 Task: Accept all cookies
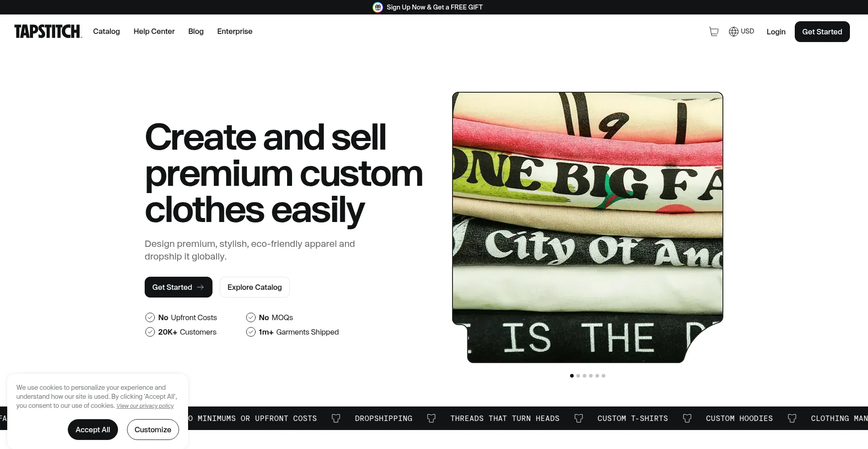tap(93, 430)
